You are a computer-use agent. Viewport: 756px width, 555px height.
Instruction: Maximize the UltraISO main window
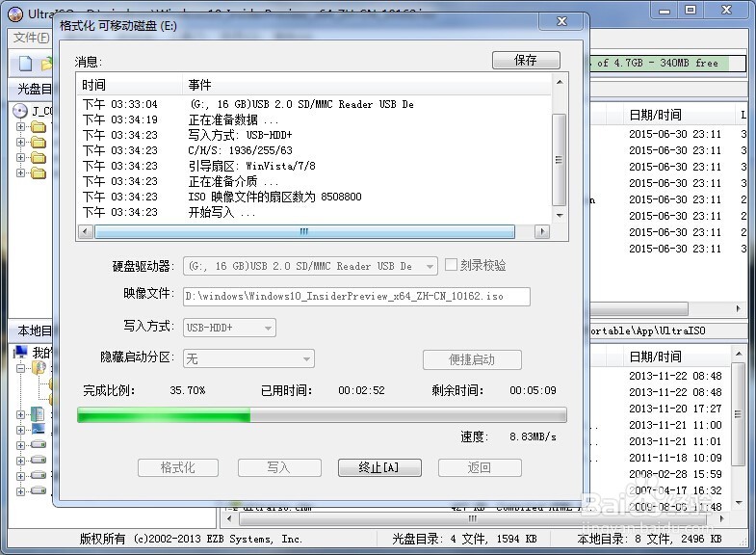[691, 11]
